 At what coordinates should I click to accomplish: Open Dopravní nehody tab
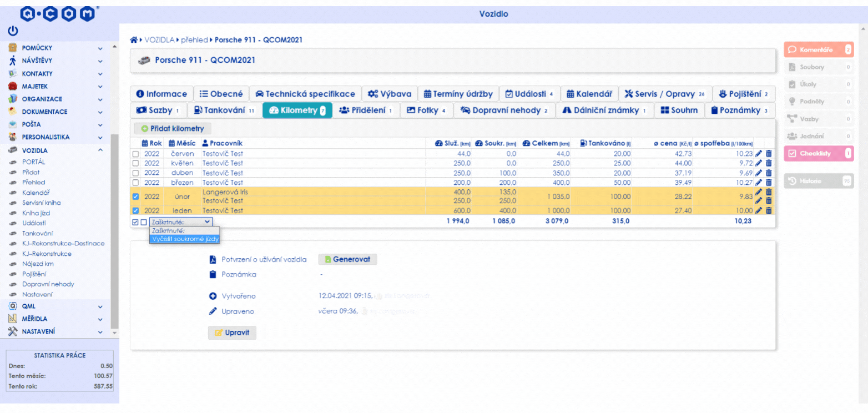coord(504,110)
